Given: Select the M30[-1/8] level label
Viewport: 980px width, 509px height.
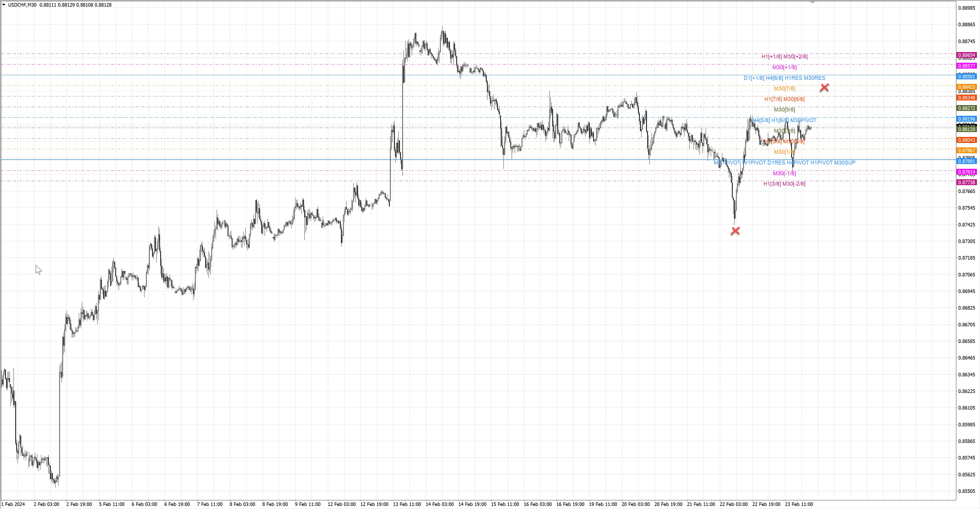Looking at the screenshot, I should 784,173.
